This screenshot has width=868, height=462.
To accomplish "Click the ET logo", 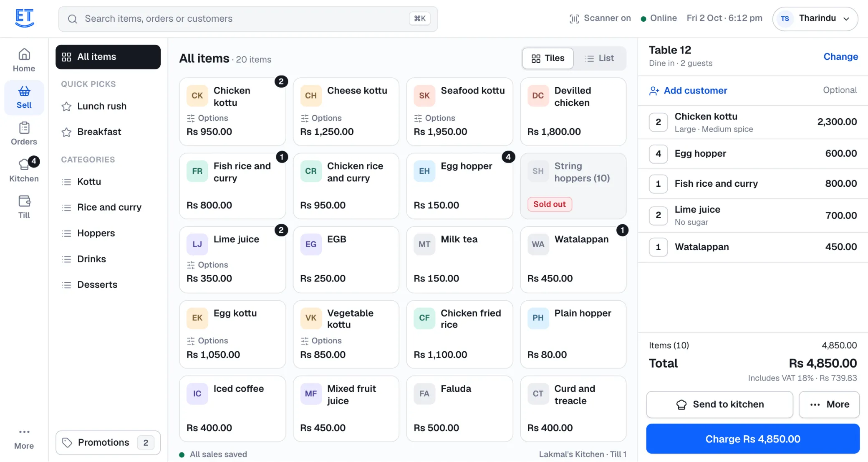I will tap(24, 18).
